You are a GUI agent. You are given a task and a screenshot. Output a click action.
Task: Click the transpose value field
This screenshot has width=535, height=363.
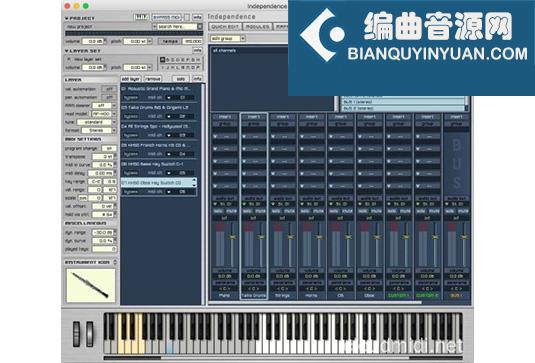(103, 157)
